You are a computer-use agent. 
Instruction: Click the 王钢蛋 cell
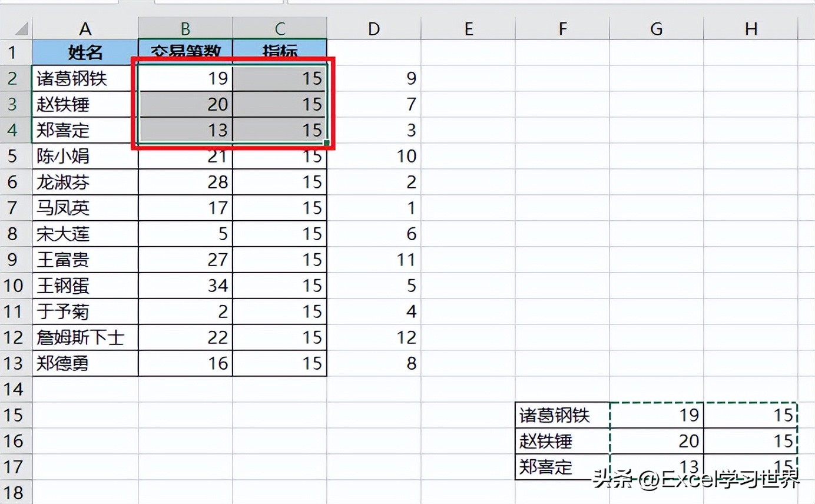coord(85,286)
